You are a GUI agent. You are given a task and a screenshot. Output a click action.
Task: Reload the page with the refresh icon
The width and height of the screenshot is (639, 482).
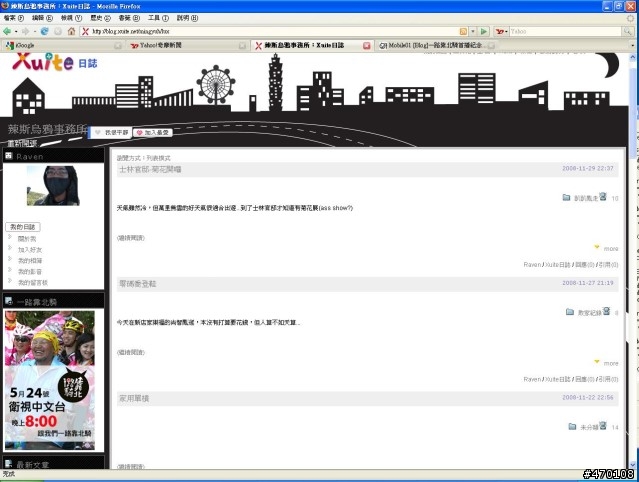pyautogui.click(x=44, y=31)
